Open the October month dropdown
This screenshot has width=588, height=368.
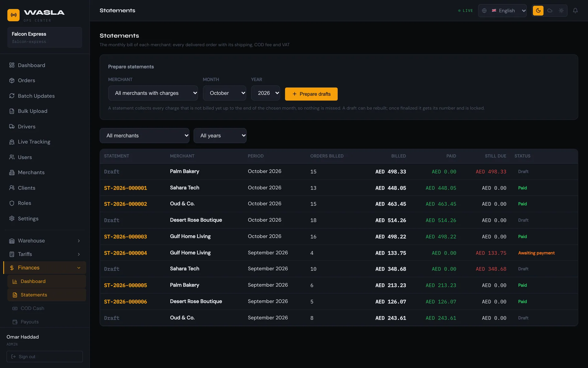(x=224, y=93)
